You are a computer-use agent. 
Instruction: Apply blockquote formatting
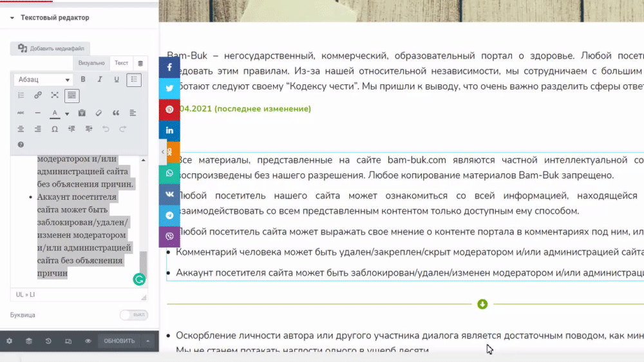pyautogui.click(x=116, y=113)
